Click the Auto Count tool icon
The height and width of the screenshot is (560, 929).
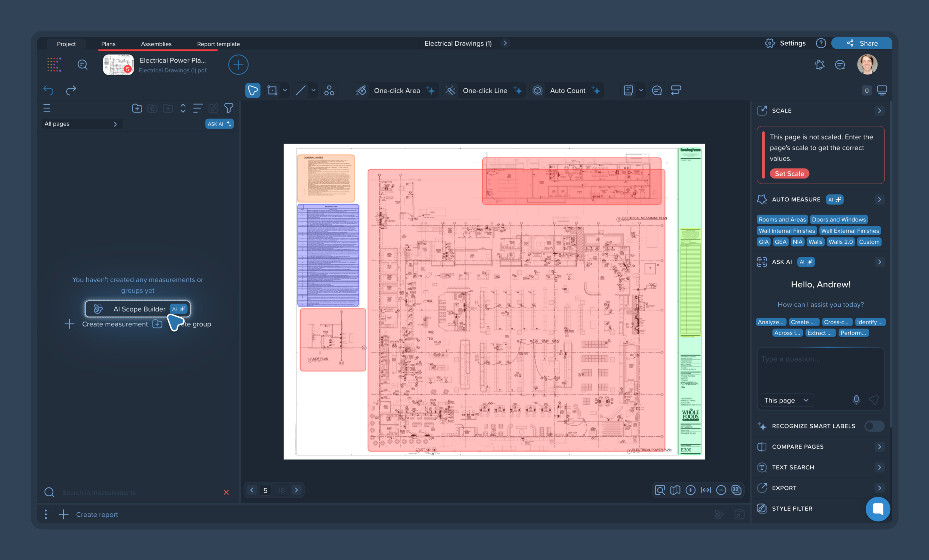pos(537,91)
